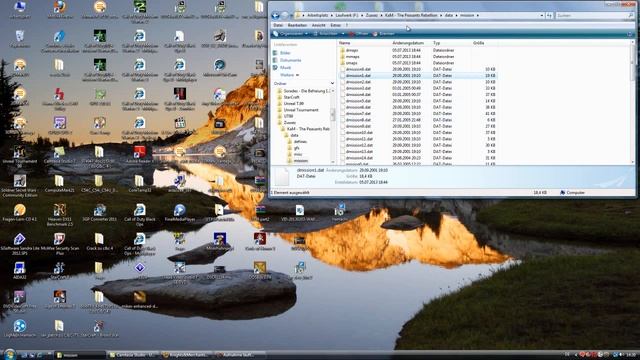This screenshot has height=360, width=640.
Task: Select the gfx folder in tree
Action: [x=297, y=148]
